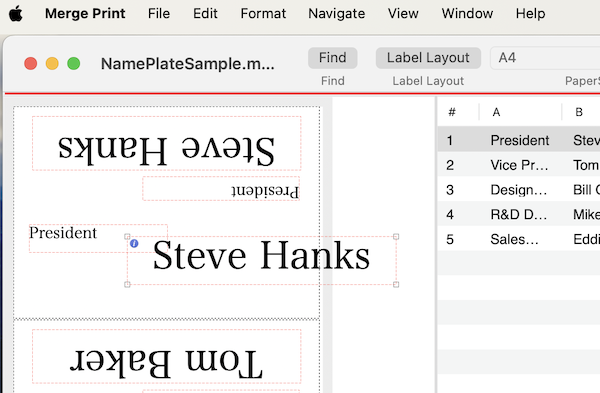Select row 2 Vice President record

[x=519, y=165]
